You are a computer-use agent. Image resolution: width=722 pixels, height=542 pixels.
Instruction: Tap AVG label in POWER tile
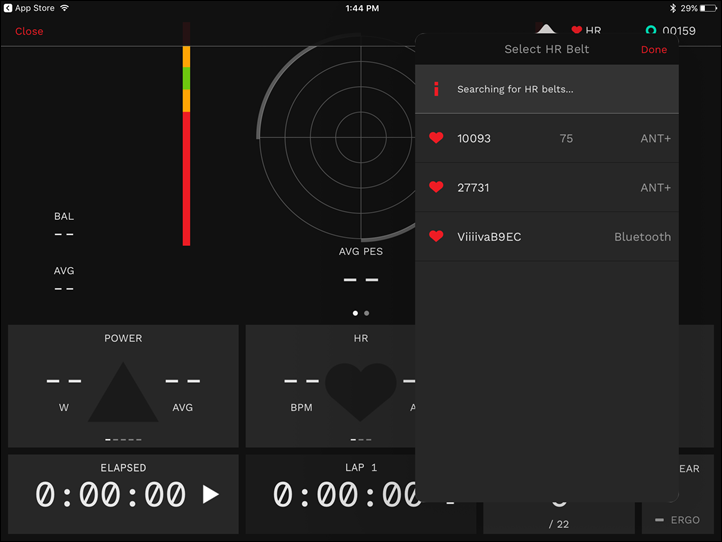pyautogui.click(x=182, y=408)
